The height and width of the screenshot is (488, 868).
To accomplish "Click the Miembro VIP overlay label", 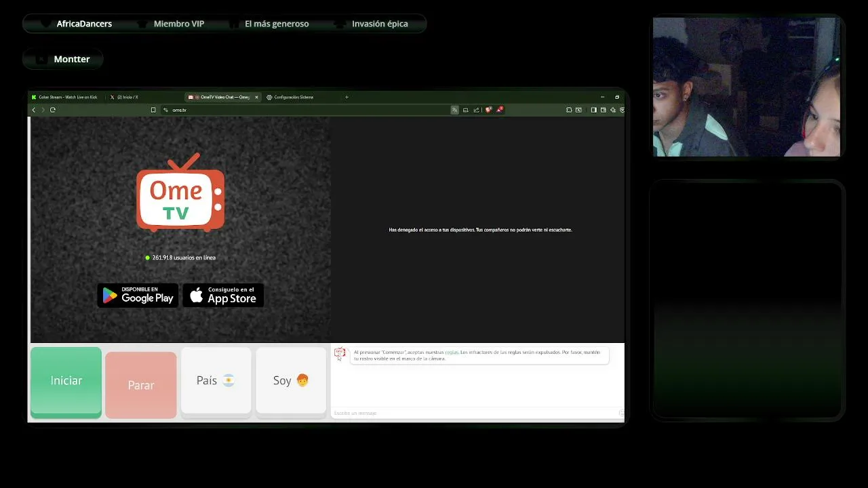I will click(x=179, y=24).
